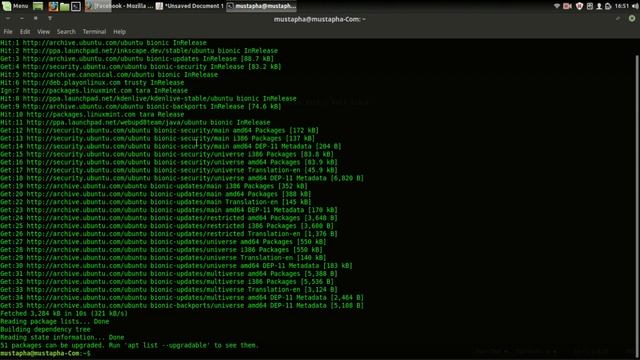
Task: Click the 'Get:26' restricted Translation-en line
Action: pyautogui.click(x=169, y=233)
